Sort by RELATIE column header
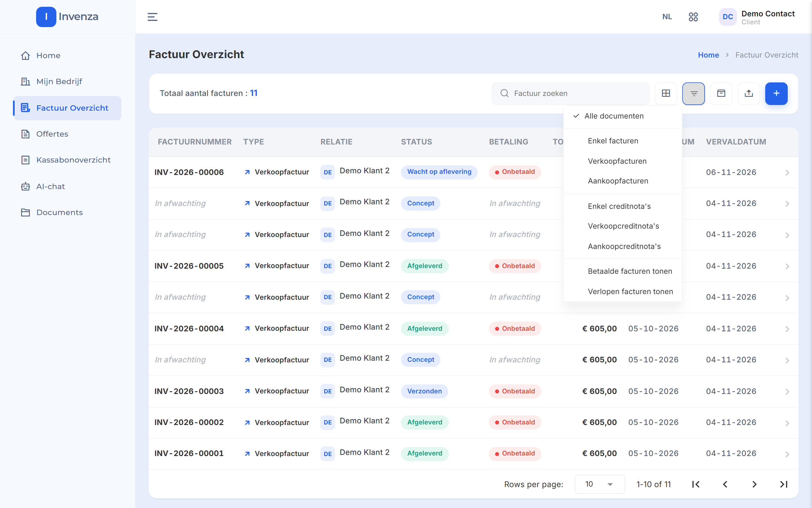 [336, 142]
